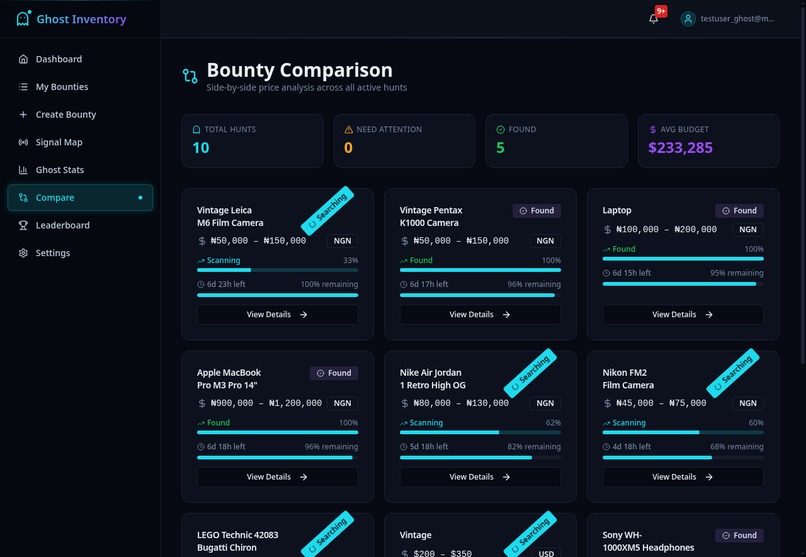Click the Searching ribbon on Vintage Leica card
This screenshot has width=806, height=557.
[327, 210]
